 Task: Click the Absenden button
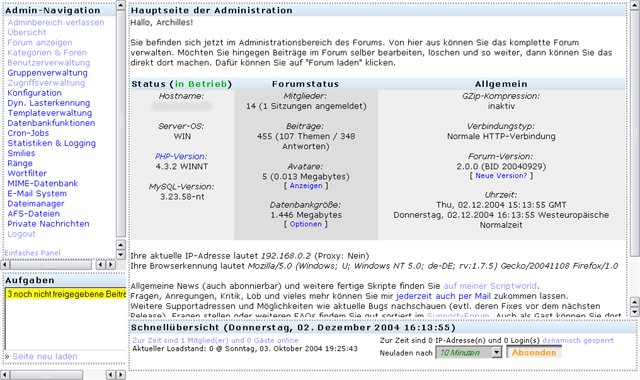[x=534, y=352]
